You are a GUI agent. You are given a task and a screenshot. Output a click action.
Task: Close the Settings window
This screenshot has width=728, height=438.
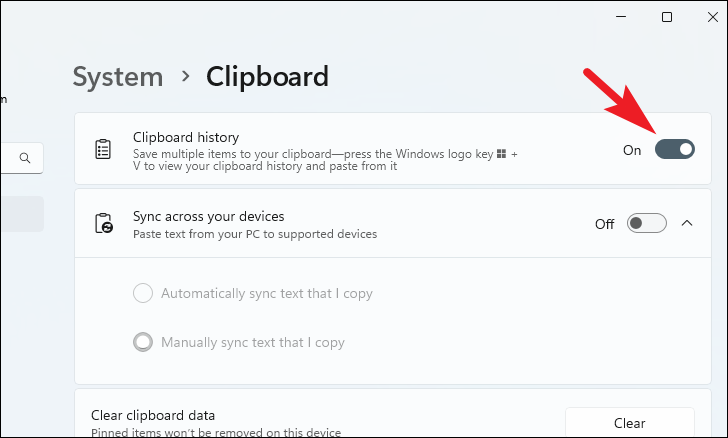pos(713,17)
